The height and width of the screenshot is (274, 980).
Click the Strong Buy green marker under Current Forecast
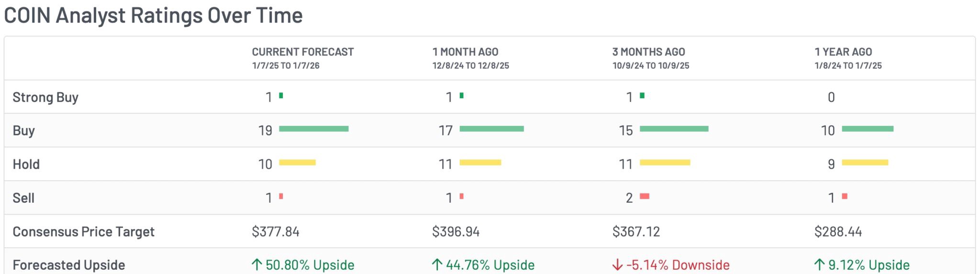281,96
